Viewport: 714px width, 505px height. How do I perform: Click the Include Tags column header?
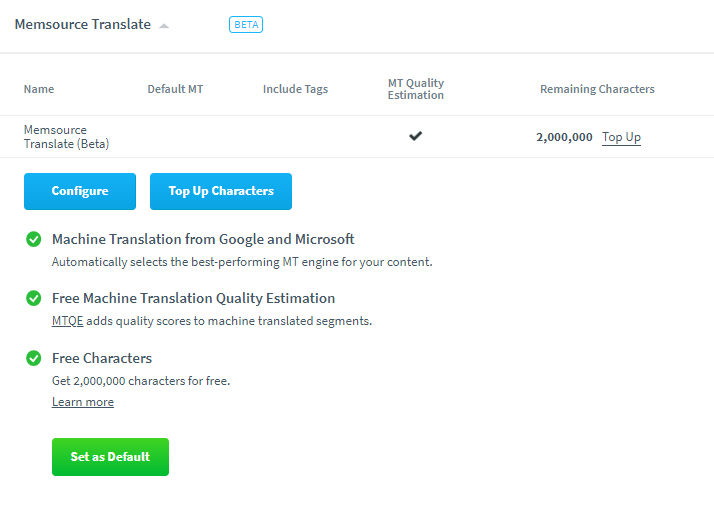(295, 89)
